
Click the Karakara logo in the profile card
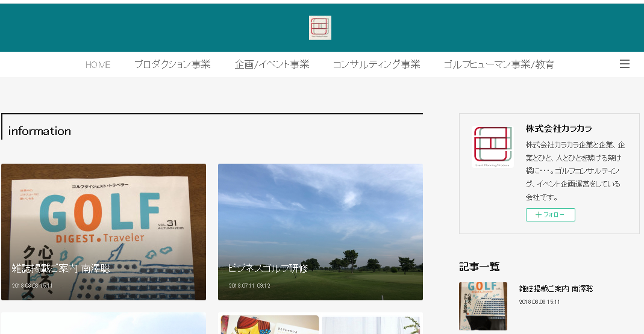(x=492, y=146)
